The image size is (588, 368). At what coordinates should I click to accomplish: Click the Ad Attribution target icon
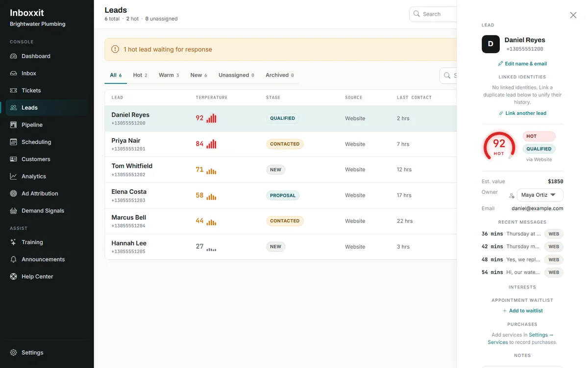14,193
